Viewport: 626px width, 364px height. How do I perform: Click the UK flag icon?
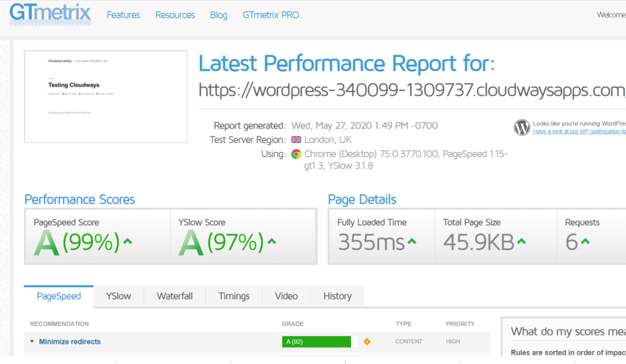pyautogui.click(x=296, y=140)
